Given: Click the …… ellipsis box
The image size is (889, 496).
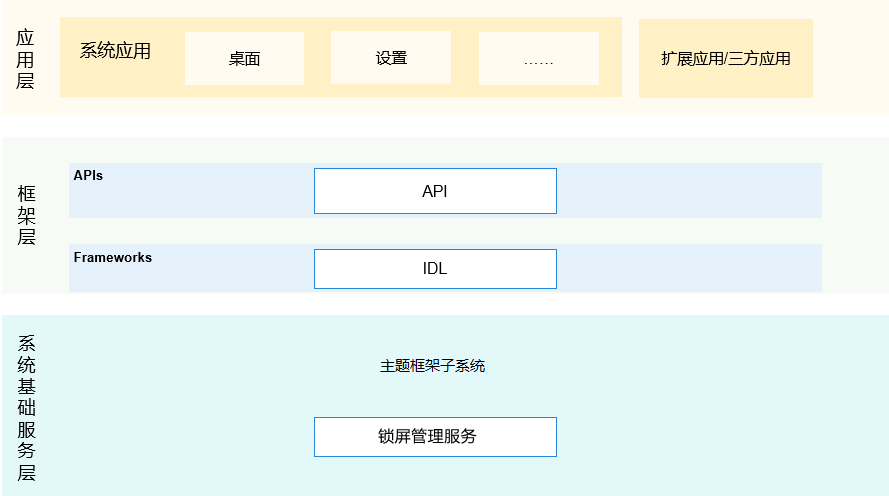Looking at the screenshot, I should pyautogui.click(x=538, y=59).
